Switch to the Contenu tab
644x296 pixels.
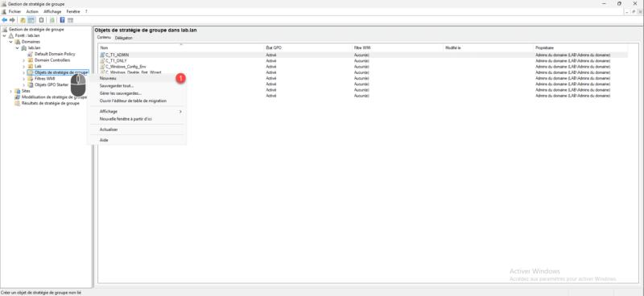pyautogui.click(x=104, y=37)
